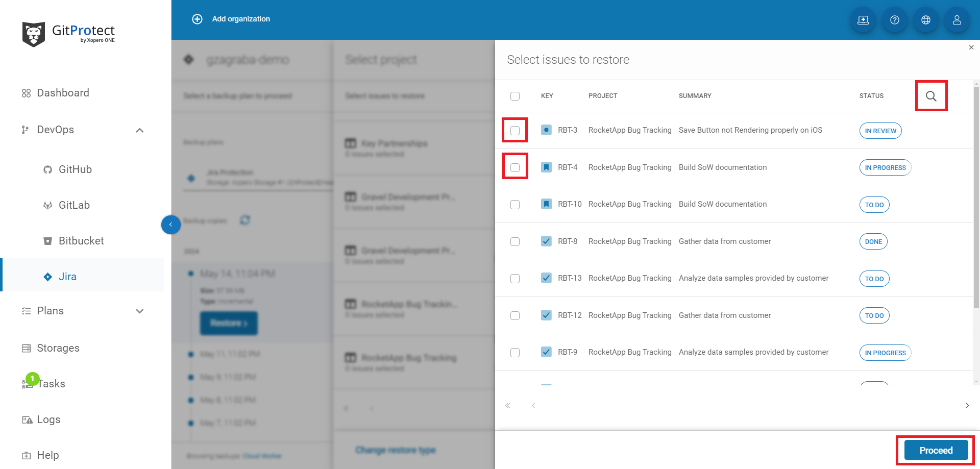Open the Dashboard page
The height and width of the screenshot is (469, 980).
click(63, 92)
